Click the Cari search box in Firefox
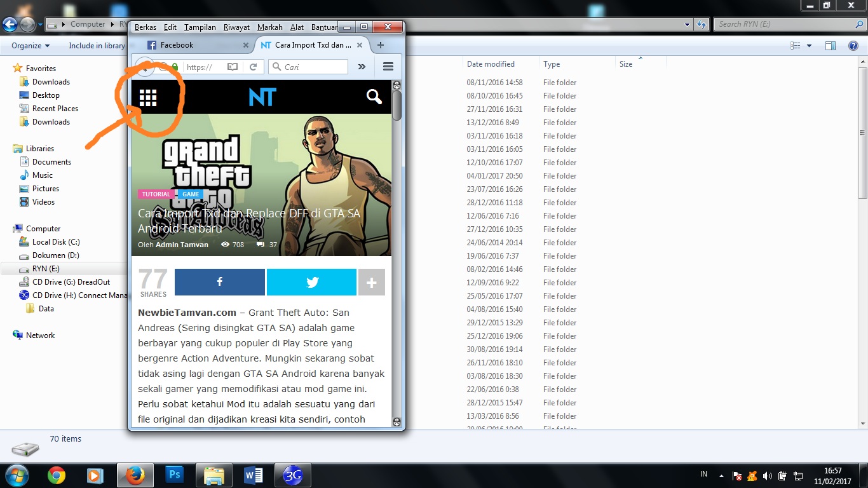This screenshot has width=868, height=488. [x=308, y=67]
